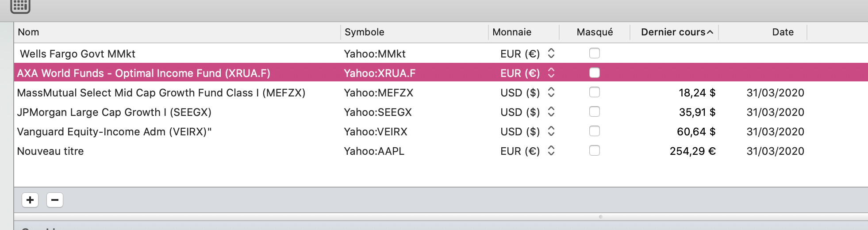Toggle Masqué checkbox for JPMorgan Large Cap Growth
868x230 pixels.
pos(595,111)
